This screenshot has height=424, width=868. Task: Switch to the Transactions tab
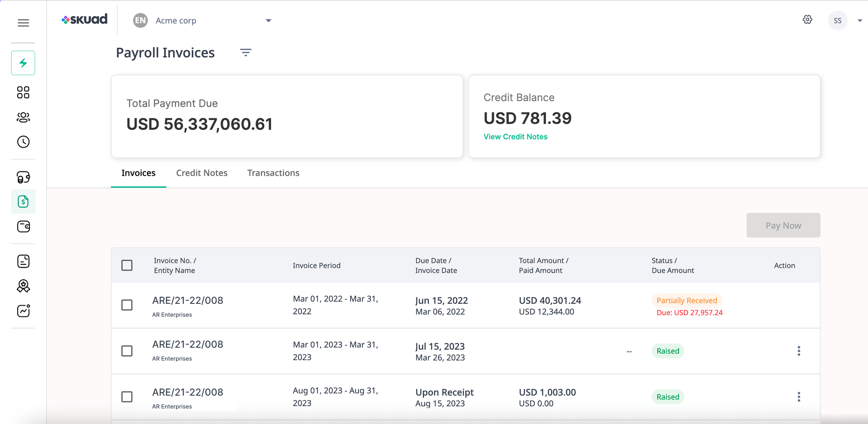tap(273, 173)
